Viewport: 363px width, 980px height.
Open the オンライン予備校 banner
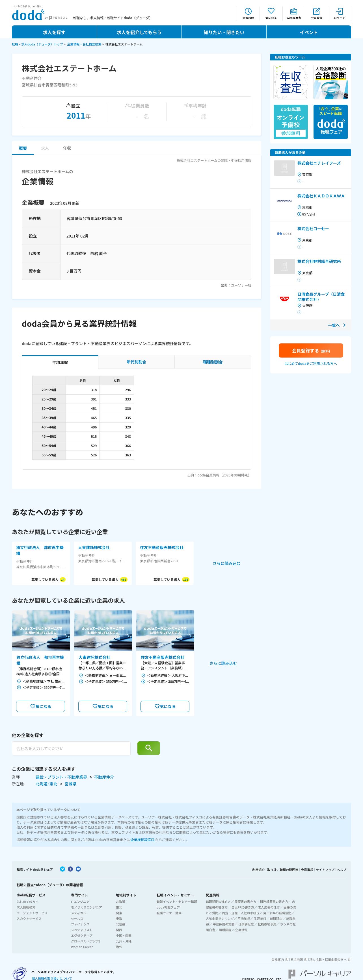(x=291, y=122)
